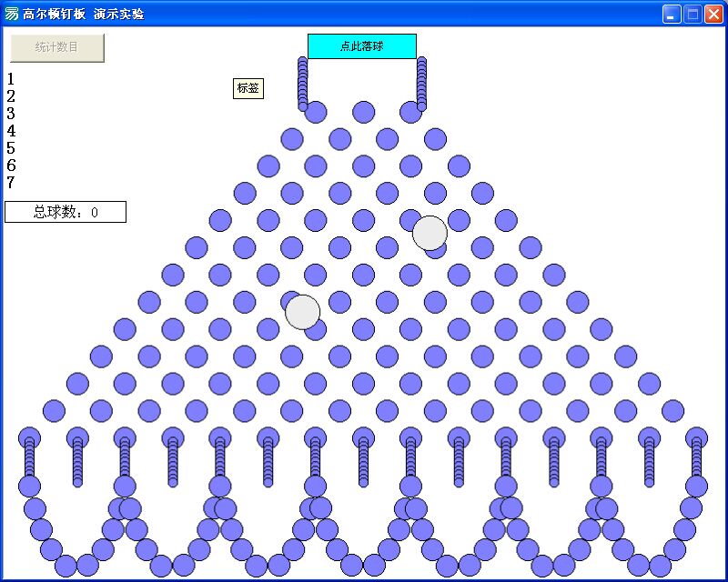Screen dimensions: 728x582
Task: Minimize the 高尔顿钉板 window
Action: tap(671, 15)
